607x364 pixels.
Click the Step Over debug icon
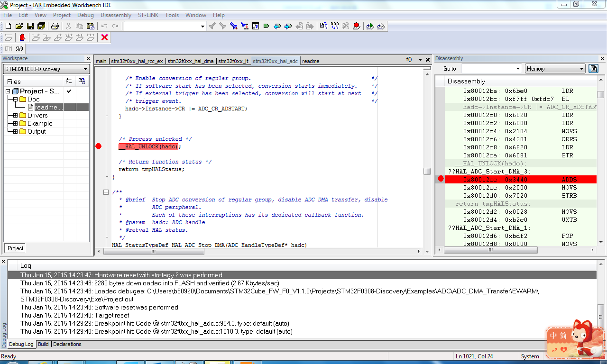tap(36, 37)
